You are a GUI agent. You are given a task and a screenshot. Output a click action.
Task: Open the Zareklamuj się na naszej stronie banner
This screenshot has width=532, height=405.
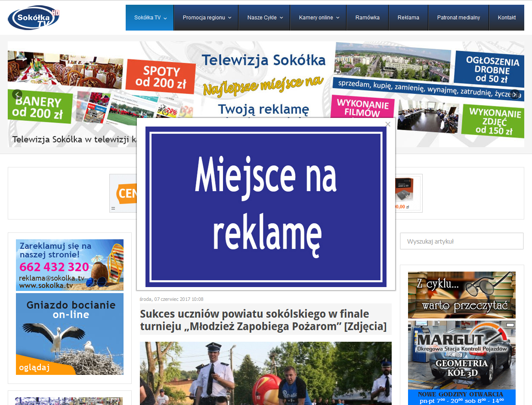click(70, 265)
